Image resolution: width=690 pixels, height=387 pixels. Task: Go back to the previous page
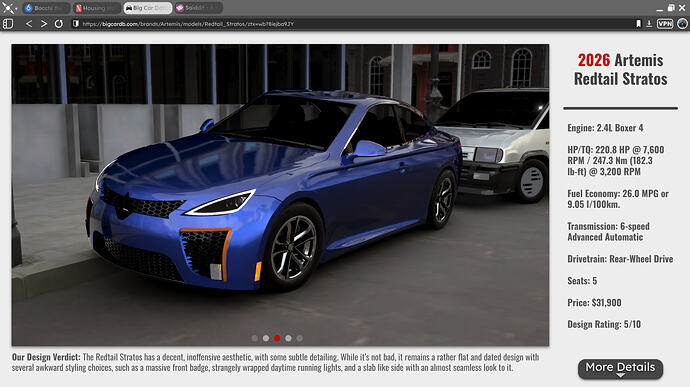pos(29,24)
